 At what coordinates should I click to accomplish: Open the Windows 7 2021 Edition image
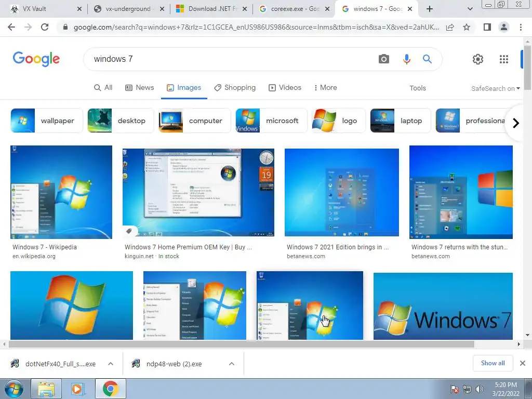342,192
